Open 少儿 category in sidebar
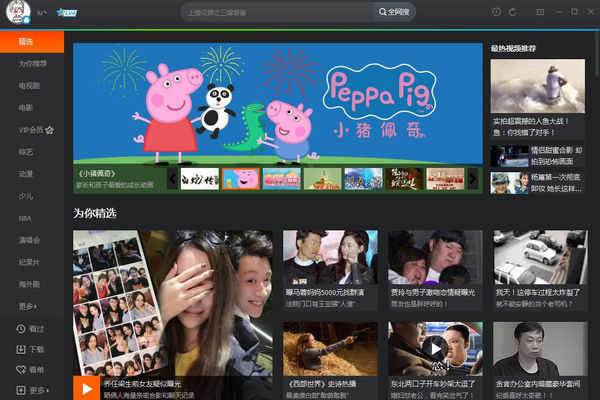This screenshot has height=400, width=600. (26, 196)
